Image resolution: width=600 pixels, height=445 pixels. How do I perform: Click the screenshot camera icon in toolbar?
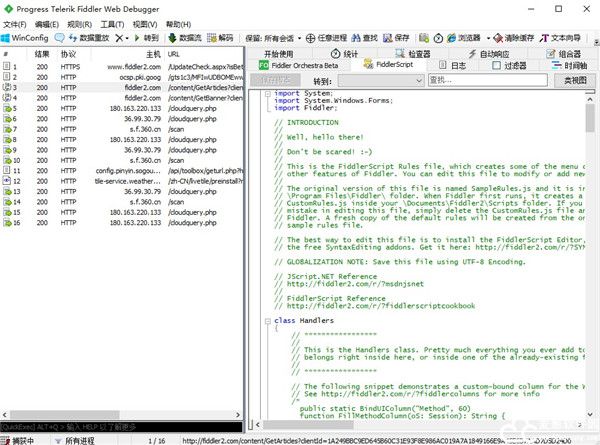(x=424, y=38)
